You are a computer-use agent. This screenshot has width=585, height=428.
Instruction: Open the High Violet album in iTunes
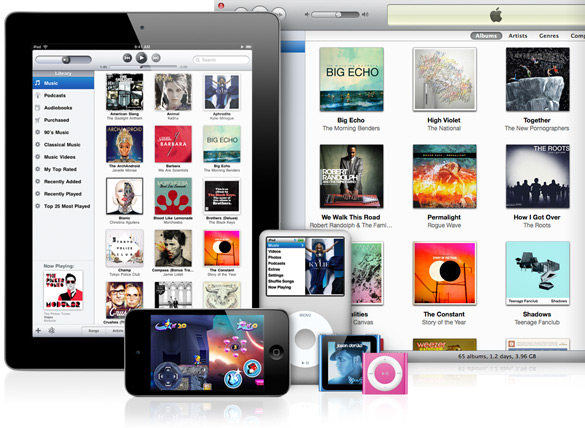tap(444, 79)
